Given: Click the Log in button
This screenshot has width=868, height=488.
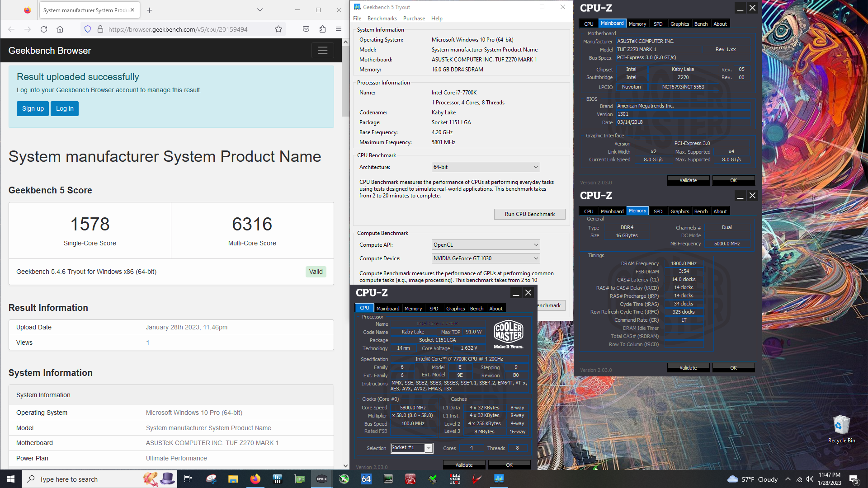Looking at the screenshot, I should click(x=65, y=108).
